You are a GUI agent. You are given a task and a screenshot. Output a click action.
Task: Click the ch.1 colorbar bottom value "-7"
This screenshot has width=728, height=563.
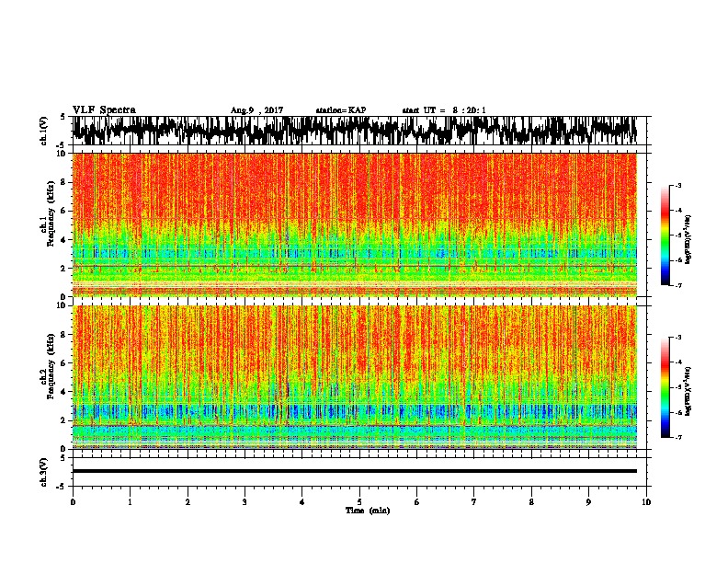678,285
